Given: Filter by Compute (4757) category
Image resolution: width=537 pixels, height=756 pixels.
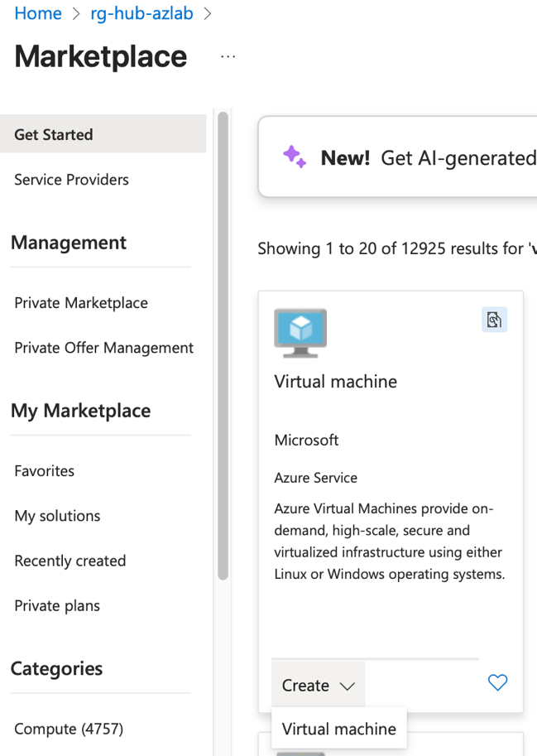Looking at the screenshot, I should click(x=69, y=729).
